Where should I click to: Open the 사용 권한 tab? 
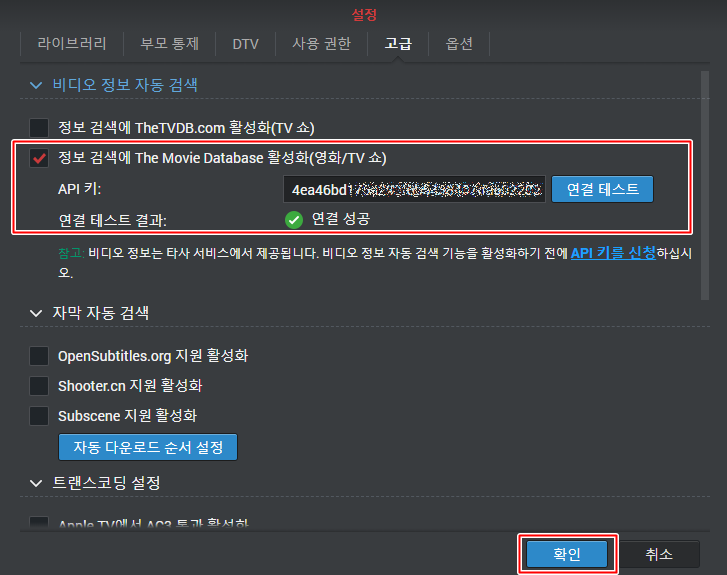pyautogui.click(x=321, y=44)
